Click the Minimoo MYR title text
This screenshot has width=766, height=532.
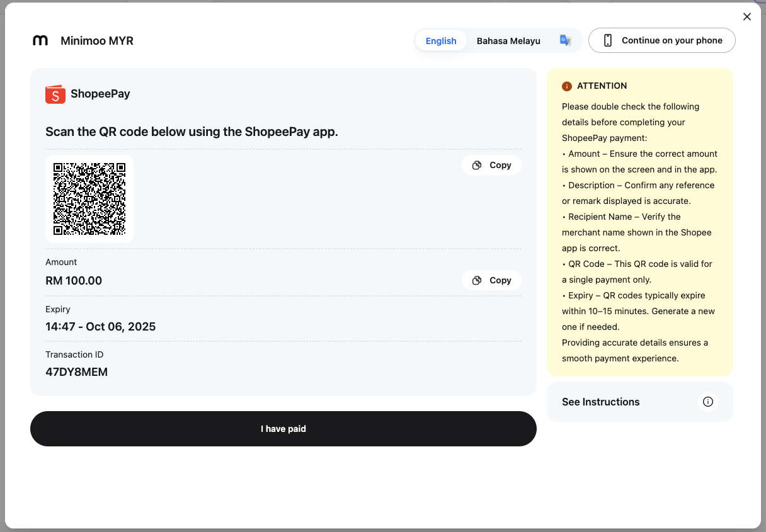tap(96, 40)
